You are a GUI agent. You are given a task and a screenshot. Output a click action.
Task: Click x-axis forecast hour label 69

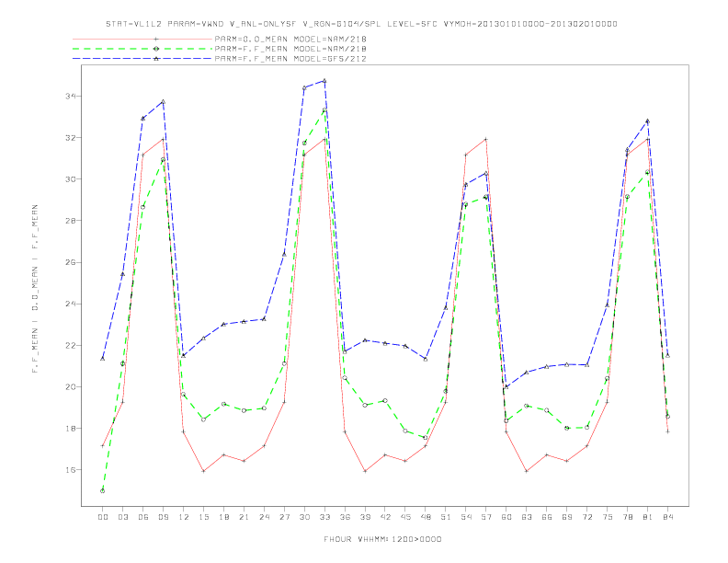click(567, 517)
